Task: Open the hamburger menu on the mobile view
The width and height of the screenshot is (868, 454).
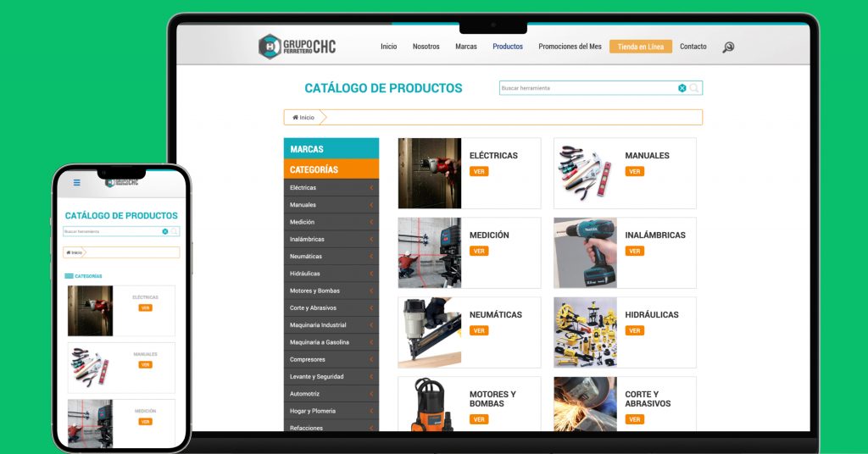Action: [x=77, y=182]
